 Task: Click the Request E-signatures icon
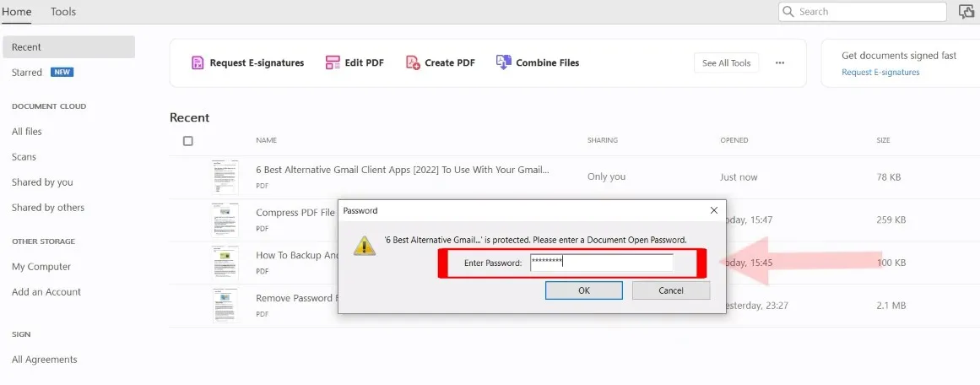tap(198, 62)
